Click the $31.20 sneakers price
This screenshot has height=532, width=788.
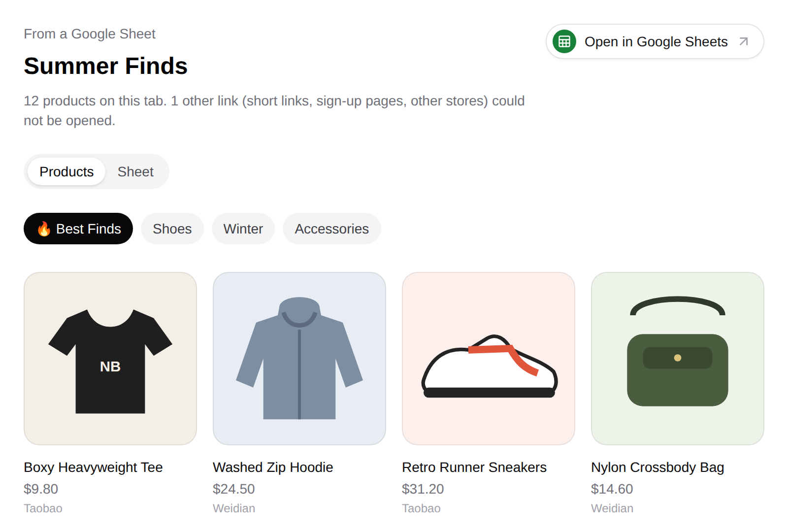pos(423,489)
